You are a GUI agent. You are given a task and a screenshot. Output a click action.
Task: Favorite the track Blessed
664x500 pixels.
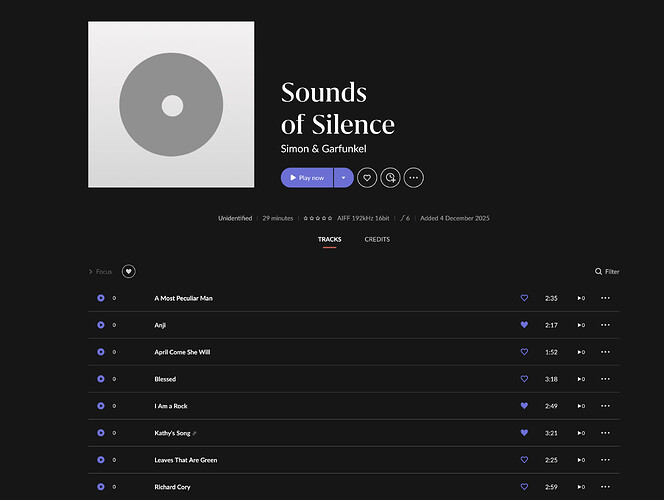[x=524, y=379]
